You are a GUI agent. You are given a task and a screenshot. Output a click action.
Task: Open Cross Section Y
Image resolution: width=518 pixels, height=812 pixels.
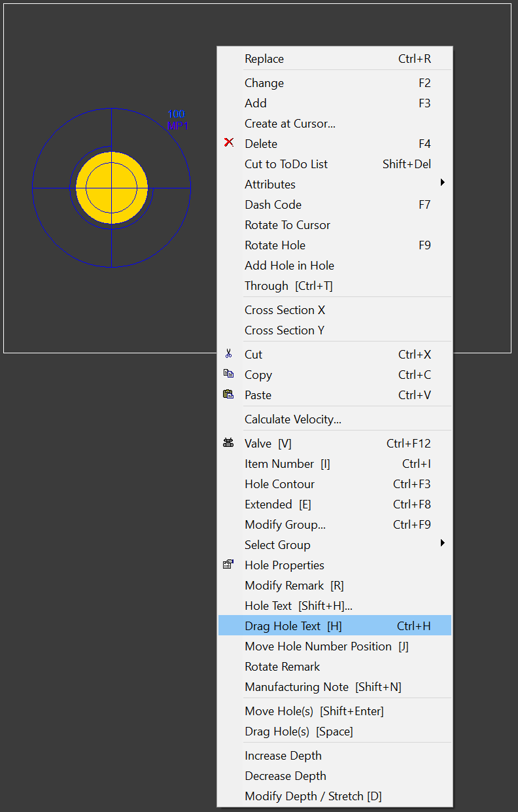(x=335, y=330)
